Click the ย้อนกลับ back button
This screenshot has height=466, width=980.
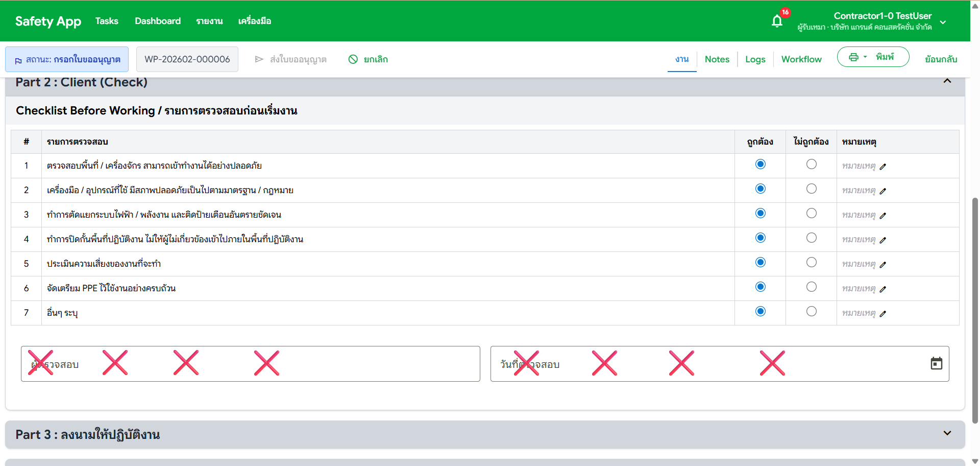point(941,59)
